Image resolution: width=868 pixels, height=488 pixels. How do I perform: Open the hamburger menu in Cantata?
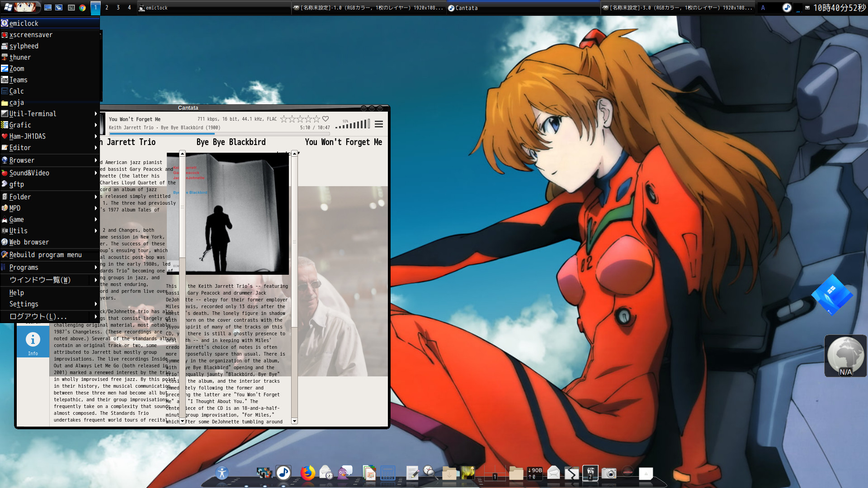click(x=379, y=124)
